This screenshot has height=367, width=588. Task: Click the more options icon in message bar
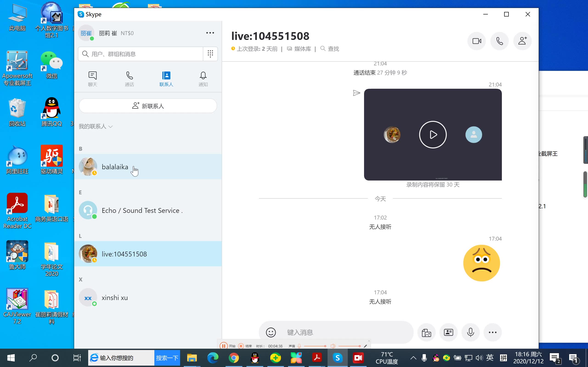pyautogui.click(x=492, y=332)
